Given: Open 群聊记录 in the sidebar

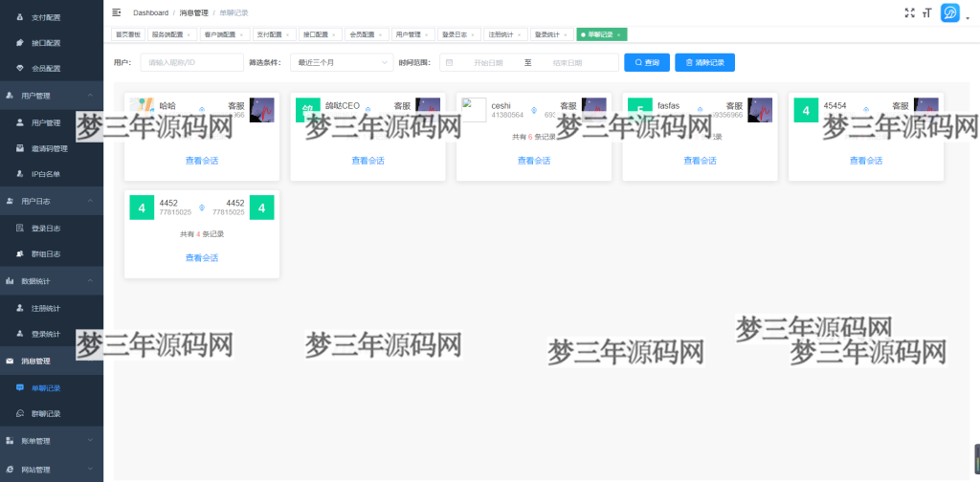Looking at the screenshot, I should 52,413.
